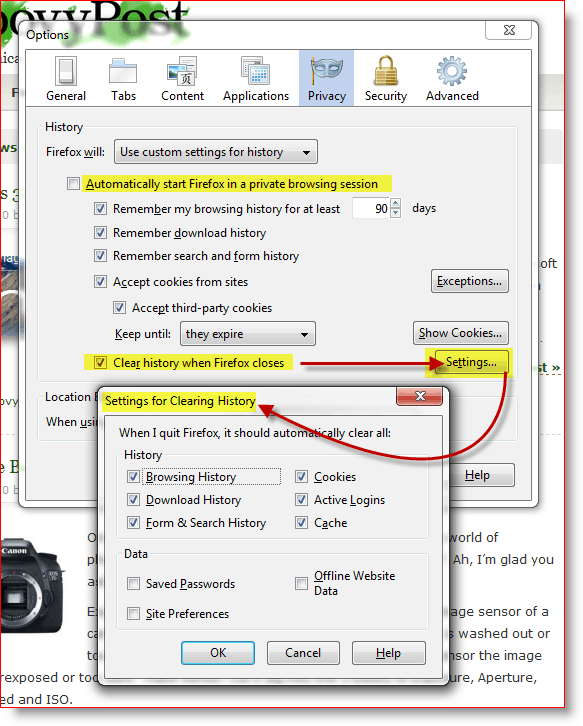Confirm clearing settings with OK
583x726 pixels.
click(218, 653)
